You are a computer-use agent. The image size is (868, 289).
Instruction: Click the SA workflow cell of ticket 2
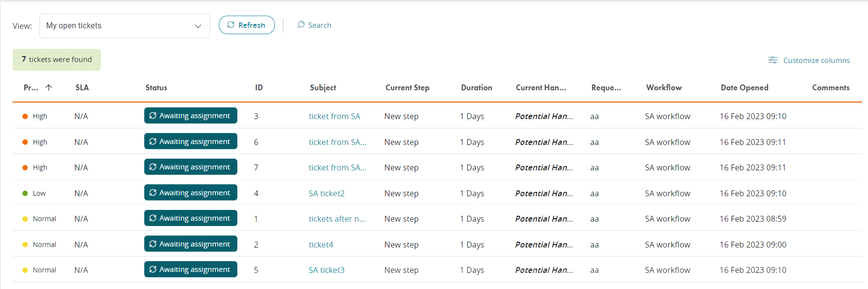click(x=668, y=245)
